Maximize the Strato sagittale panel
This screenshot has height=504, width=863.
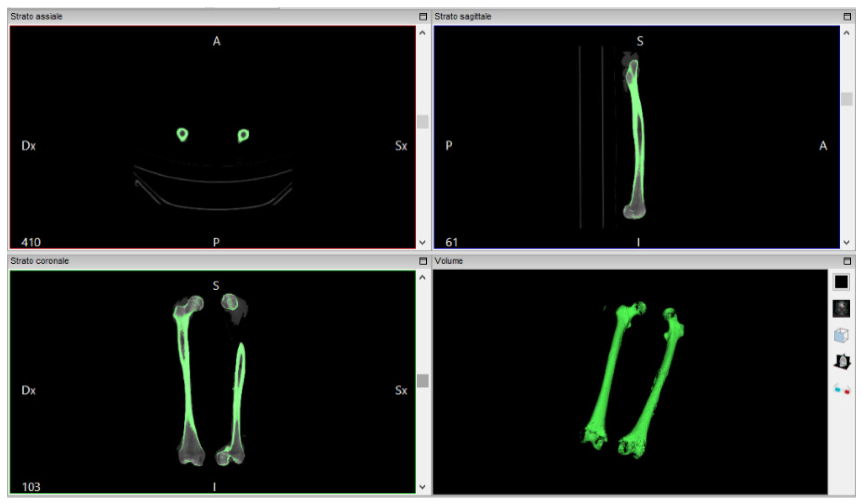[x=847, y=16]
